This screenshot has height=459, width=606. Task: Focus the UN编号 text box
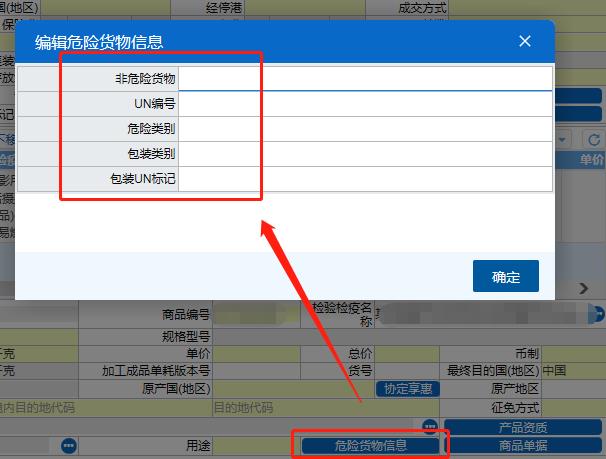pos(365,104)
